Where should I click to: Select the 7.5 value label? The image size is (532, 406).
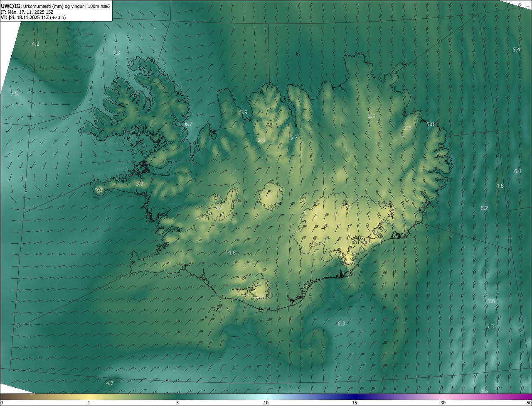14,94
